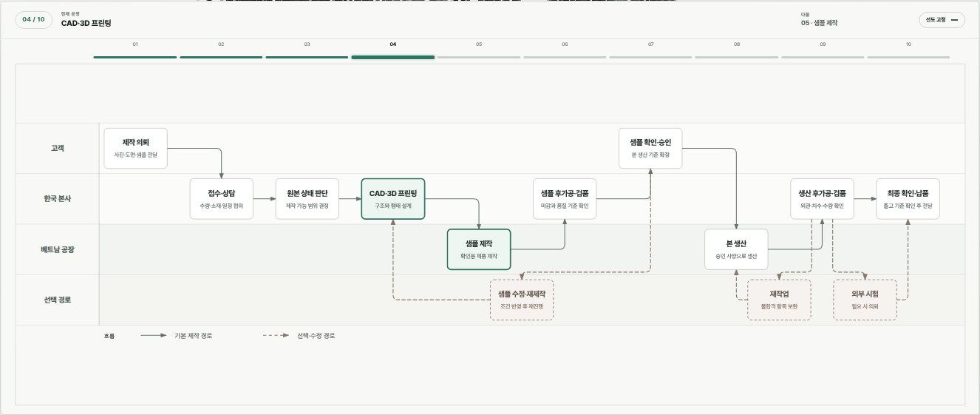Viewport: 980px width, 415px height.
Task: Select 샘플 후가공·검품 node
Action: [565, 199]
